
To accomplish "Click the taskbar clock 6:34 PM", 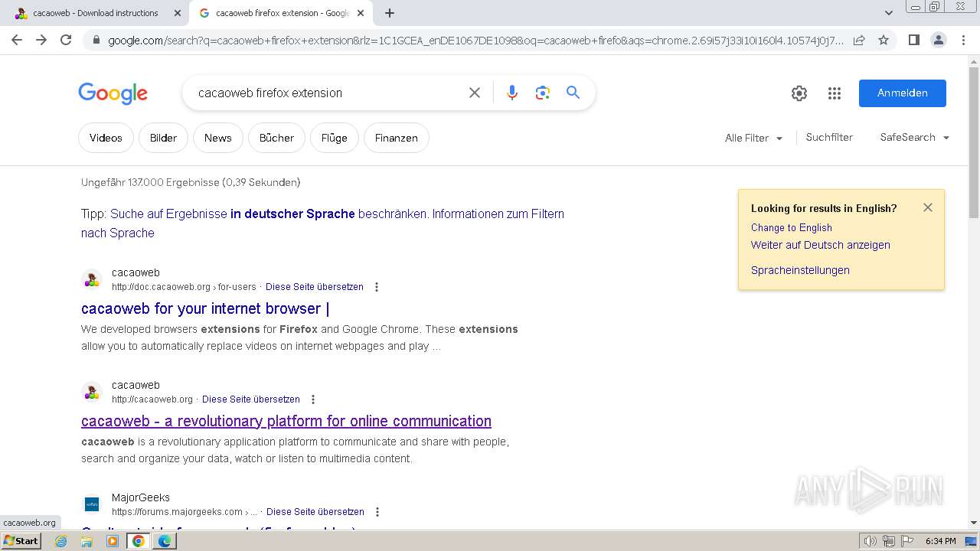I will coord(940,541).
